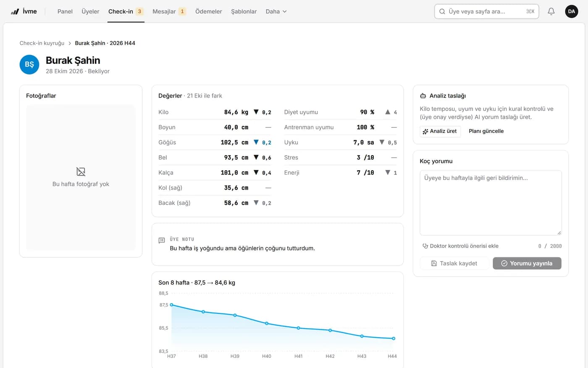The image size is (588, 368).
Task: Expand the Daha navigation menu
Action: [x=276, y=11]
